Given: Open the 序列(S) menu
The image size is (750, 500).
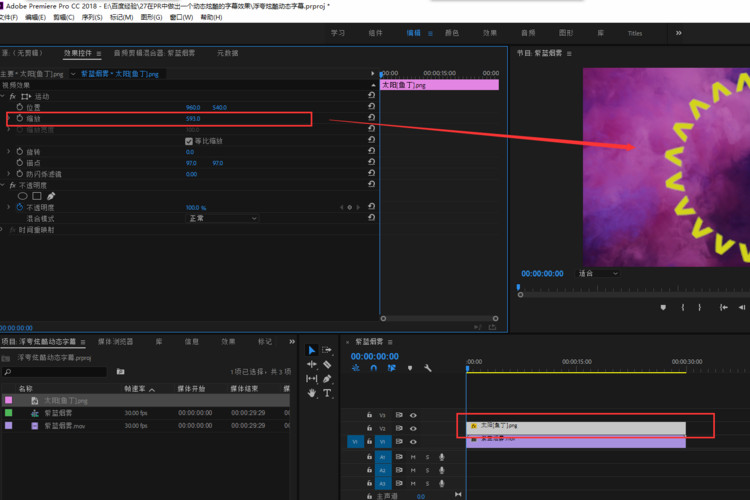Looking at the screenshot, I should 92,17.
